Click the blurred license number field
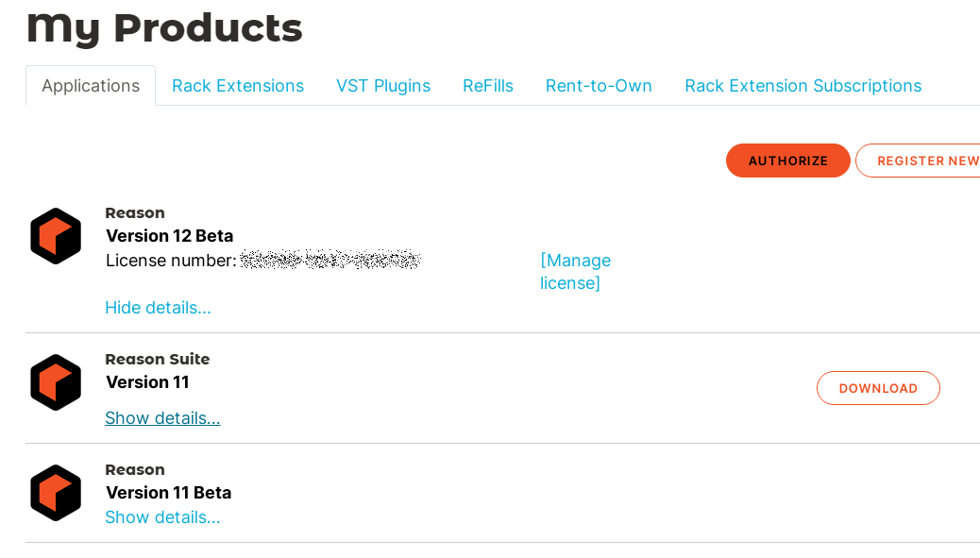Viewport: 980px width, 558px height. coord(330,260)
